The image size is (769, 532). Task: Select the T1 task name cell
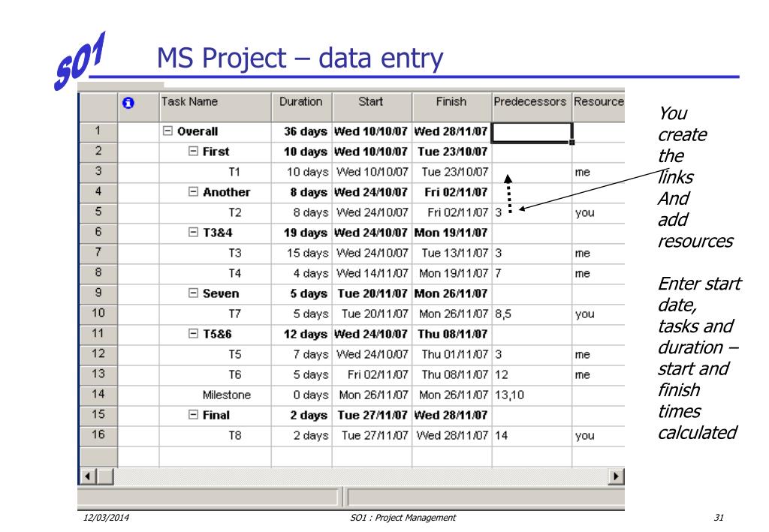tap(216, 172)
